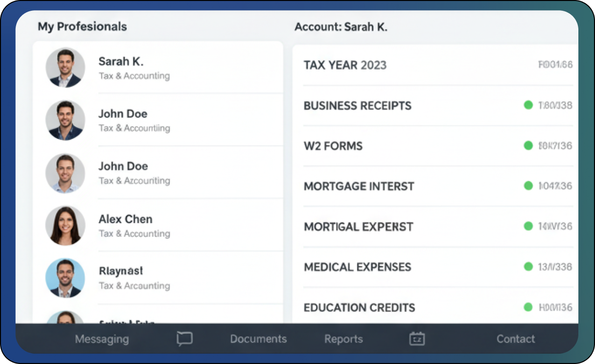Click green status dot next to Medical Expenses

pyautogui.click(x=528, y=267)
